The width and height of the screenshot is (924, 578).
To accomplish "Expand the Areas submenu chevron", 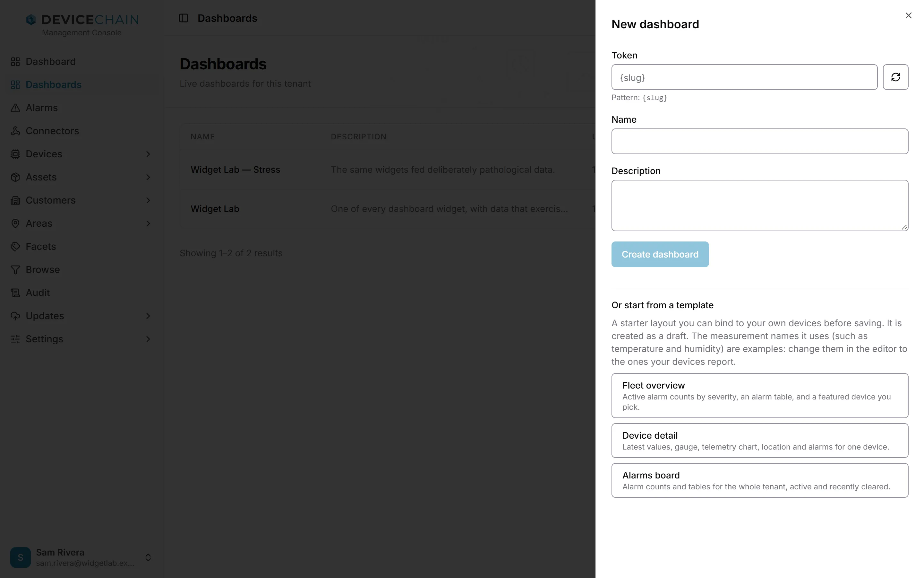I will (148, 223).
